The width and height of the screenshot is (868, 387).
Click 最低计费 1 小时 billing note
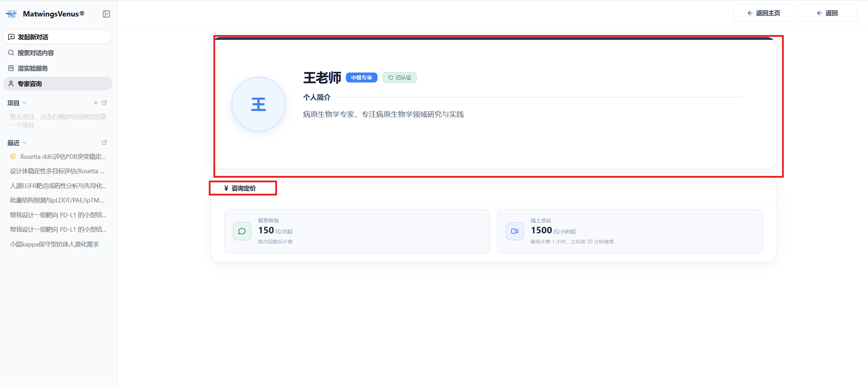tap(572, 242)
